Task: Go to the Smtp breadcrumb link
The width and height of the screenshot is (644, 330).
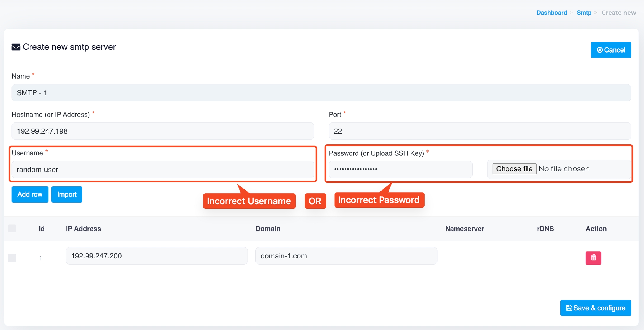Action: 584,13
